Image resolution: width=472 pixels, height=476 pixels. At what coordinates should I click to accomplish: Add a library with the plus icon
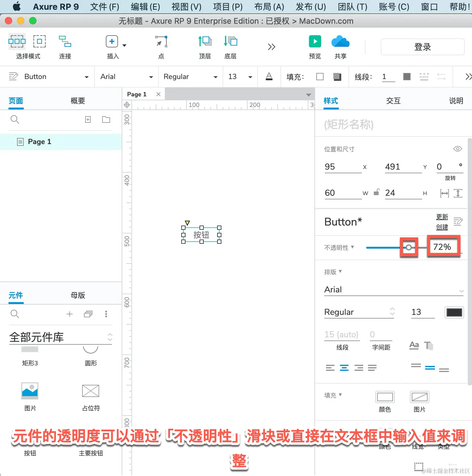tap(70, 314)
